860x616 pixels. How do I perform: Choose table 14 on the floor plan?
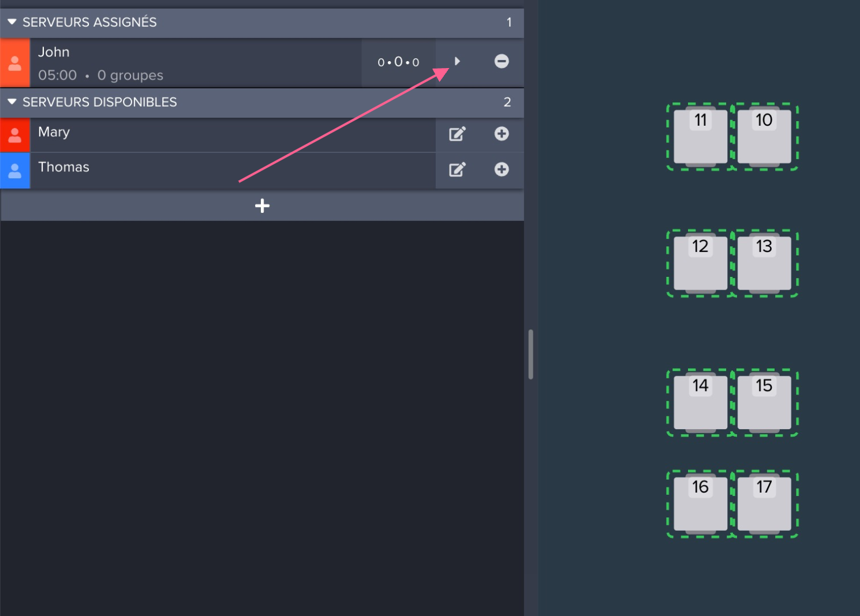pos(700,403)
